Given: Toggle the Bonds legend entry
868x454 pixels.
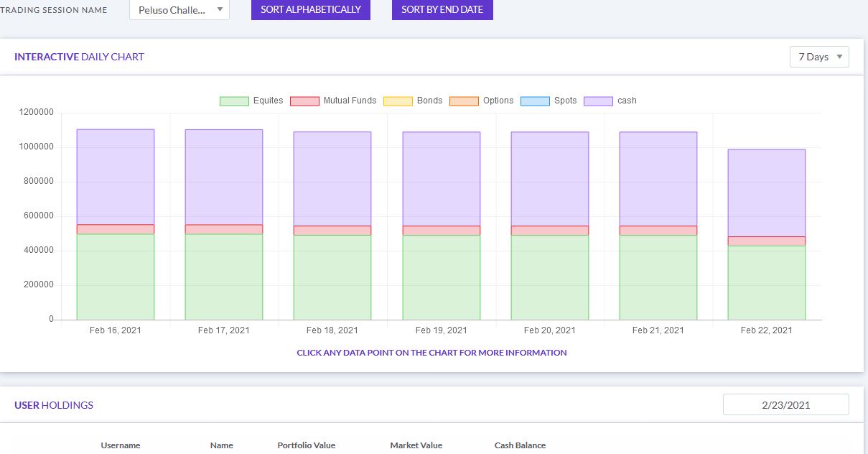Looking at the screenshot, I should [398, 101].
